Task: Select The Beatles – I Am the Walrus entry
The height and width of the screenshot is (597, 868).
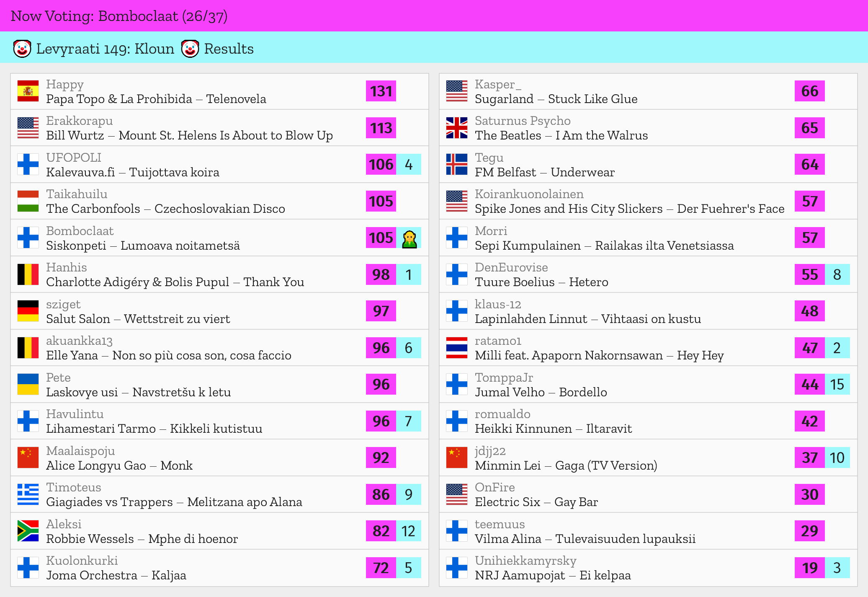Action: 561,135
